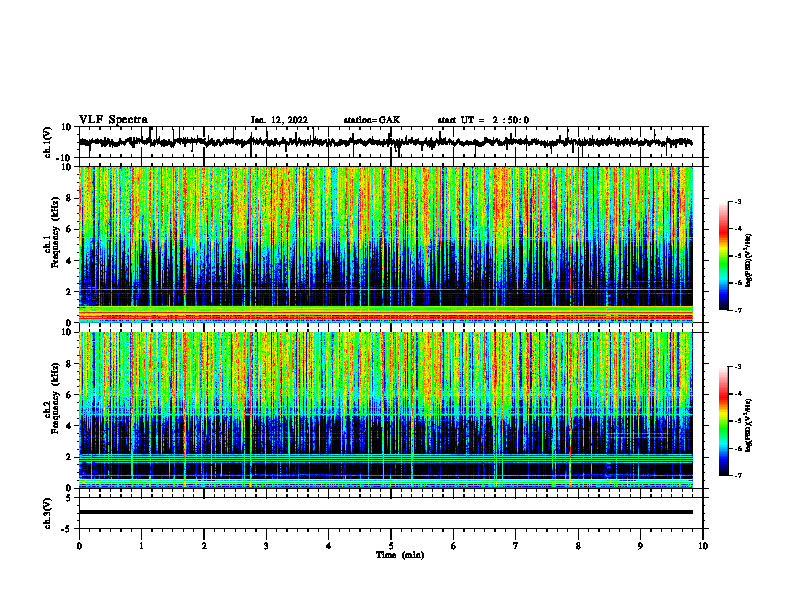Viewport: 792px width, 612px height.
Task: Click time axis tick label '7'
Action: point(516,546)
